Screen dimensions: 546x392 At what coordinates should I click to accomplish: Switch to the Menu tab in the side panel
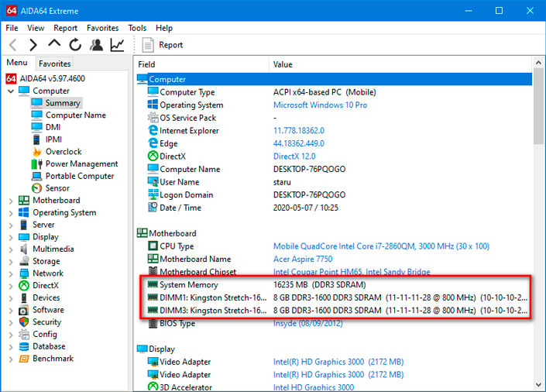(17, 63)
